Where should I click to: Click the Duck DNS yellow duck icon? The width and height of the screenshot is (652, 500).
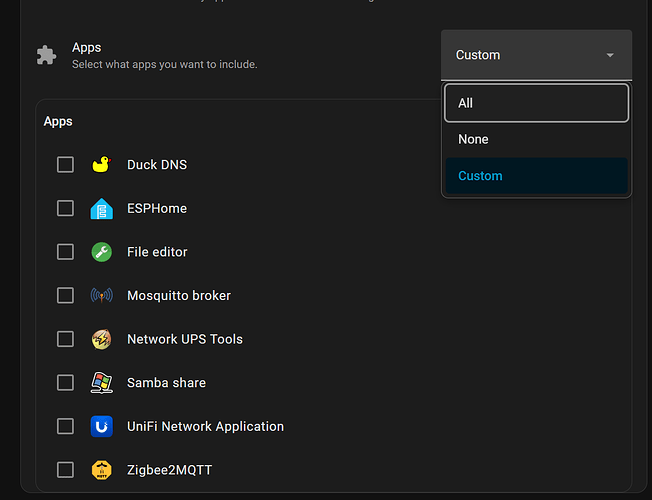tap(101, 165)
